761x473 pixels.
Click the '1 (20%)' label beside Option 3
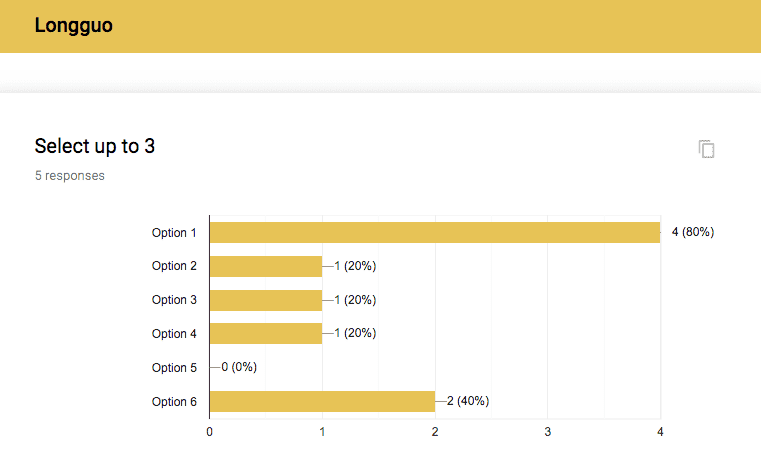pyautogui.click(x=355, y=300)
